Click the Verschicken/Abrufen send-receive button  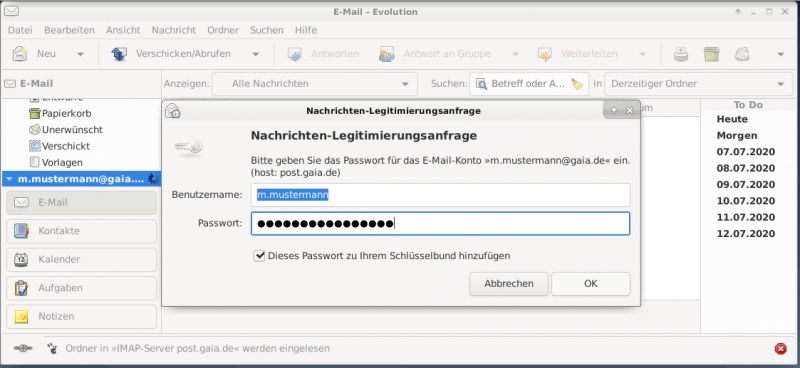172,54
